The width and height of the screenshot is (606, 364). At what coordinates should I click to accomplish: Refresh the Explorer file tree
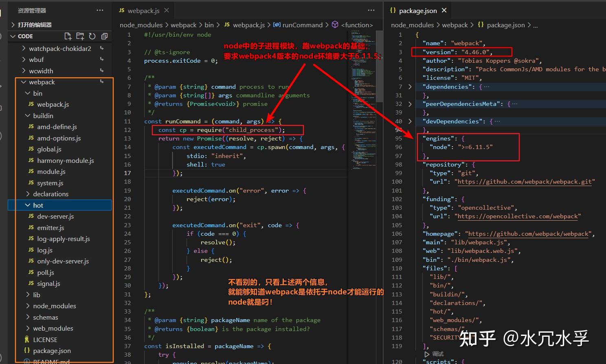92,36
